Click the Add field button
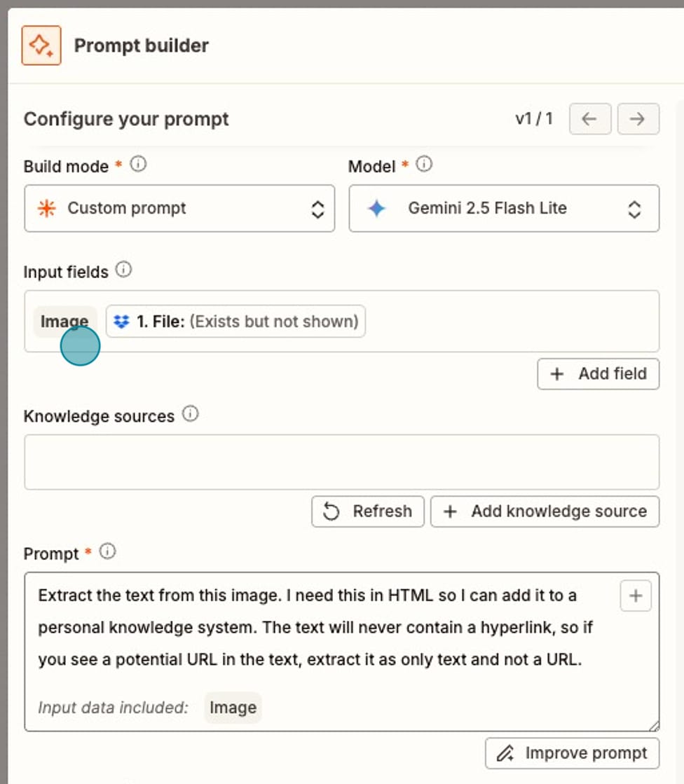The image size is (684, 784). (x=598, y=374)
